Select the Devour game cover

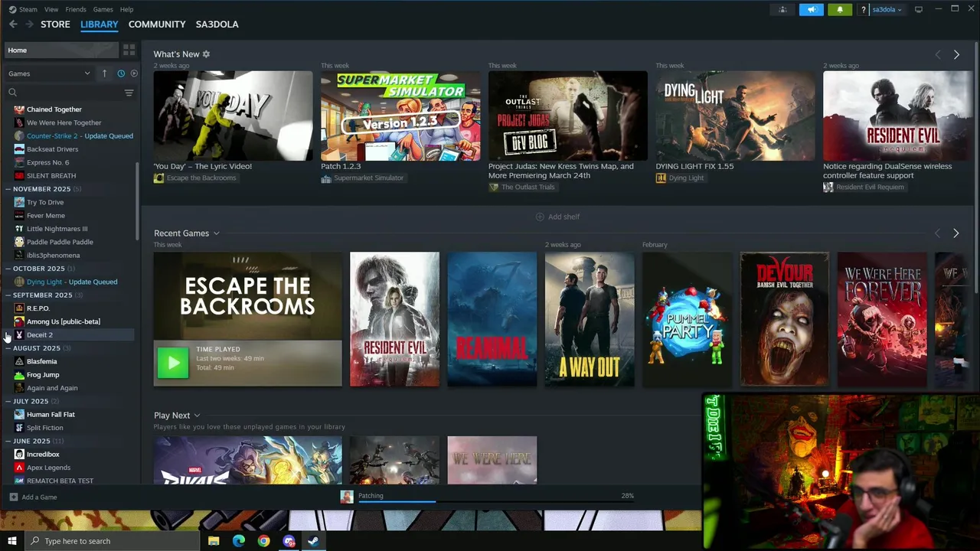coord(784,319)
